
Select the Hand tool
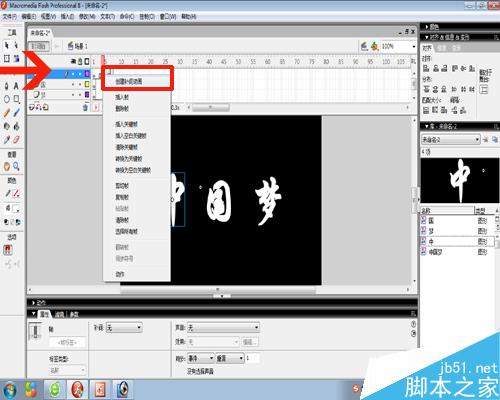[7, 166]
